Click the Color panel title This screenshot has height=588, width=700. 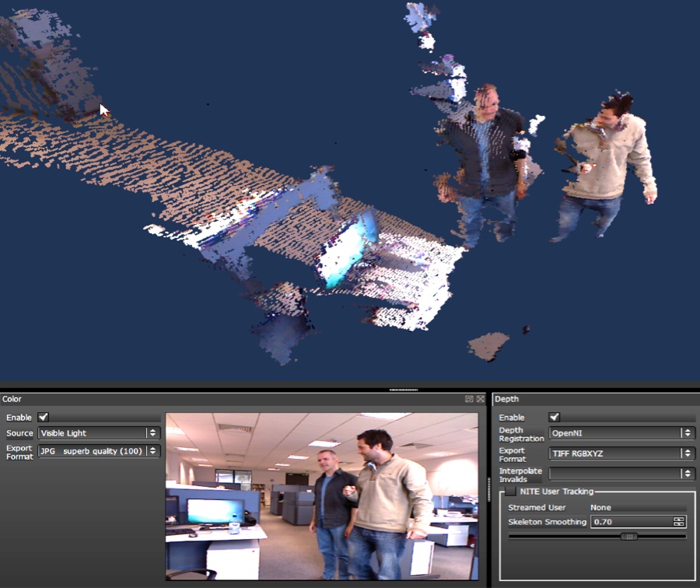click(12, 399)
